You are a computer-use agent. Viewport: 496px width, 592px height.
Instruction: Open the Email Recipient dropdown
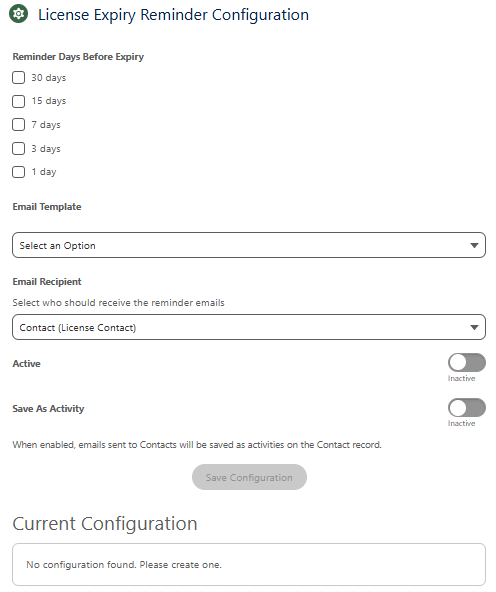(x=249, y=327)
